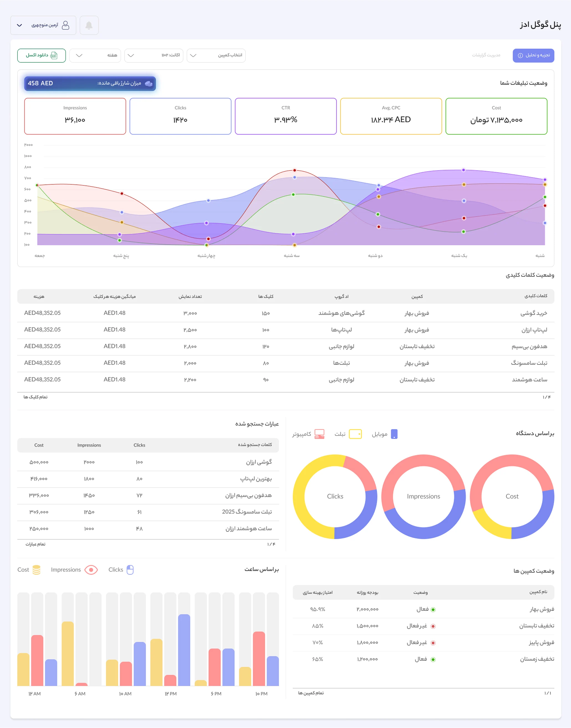The image size is (571, 728).
Task: Click the موبایل device icon
Action: click(394, 434)
